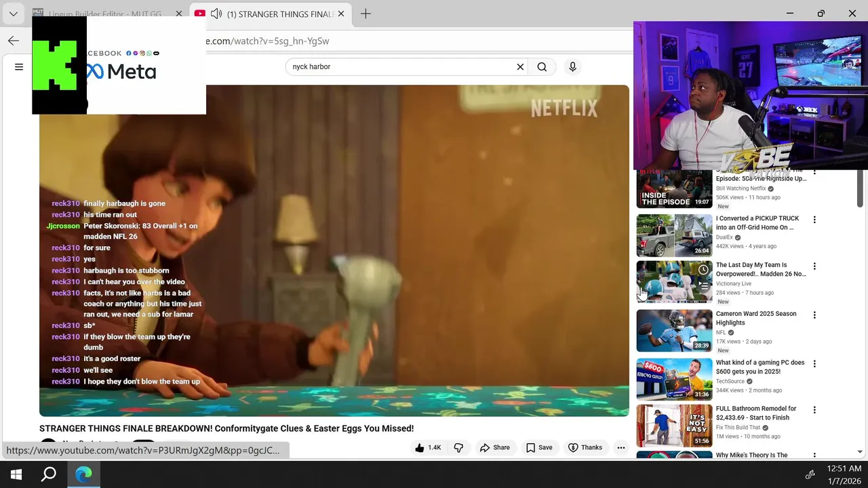Close the Lineup Builder Editor tab
The image size is (868, 488).
pyautogui.click(x=179, y=14)
